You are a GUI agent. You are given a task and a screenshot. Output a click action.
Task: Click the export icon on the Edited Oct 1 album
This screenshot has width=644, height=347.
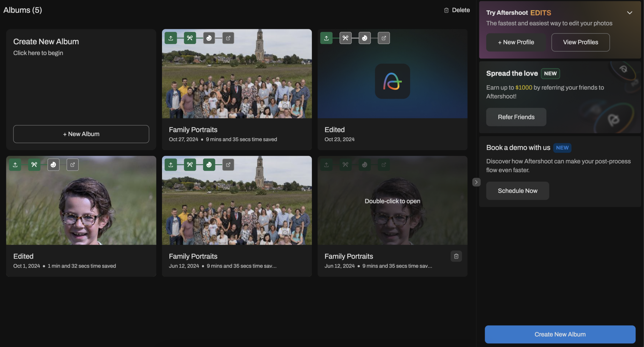[x=72, y=164]
